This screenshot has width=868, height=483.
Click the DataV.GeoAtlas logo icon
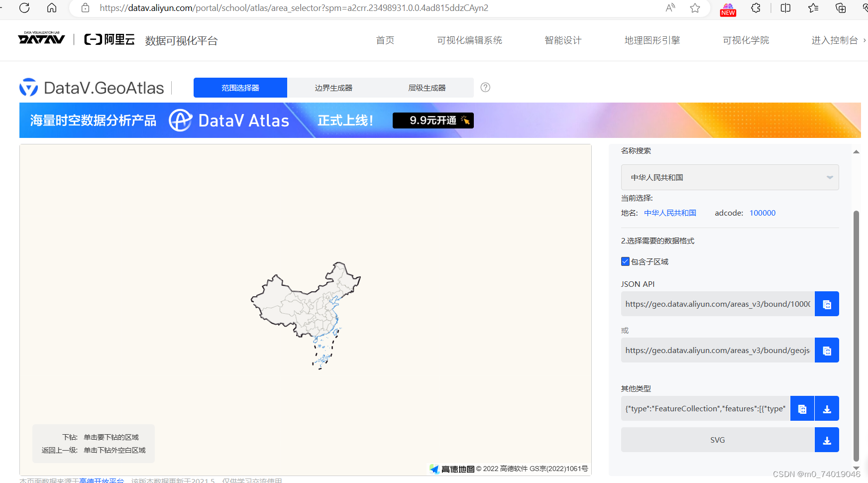point(28,87)
